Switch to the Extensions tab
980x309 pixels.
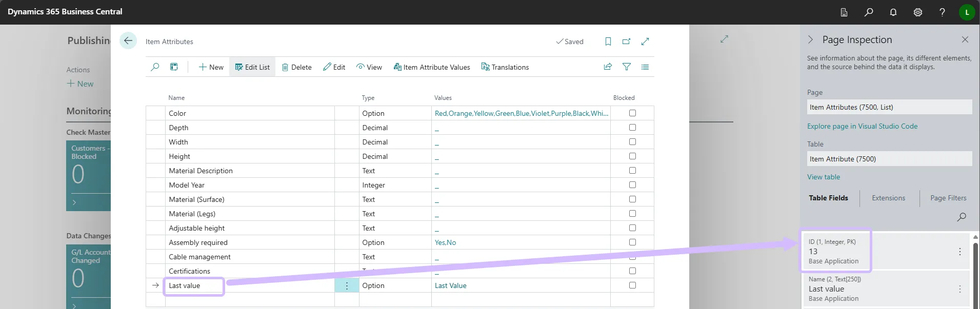coord(888,198)
